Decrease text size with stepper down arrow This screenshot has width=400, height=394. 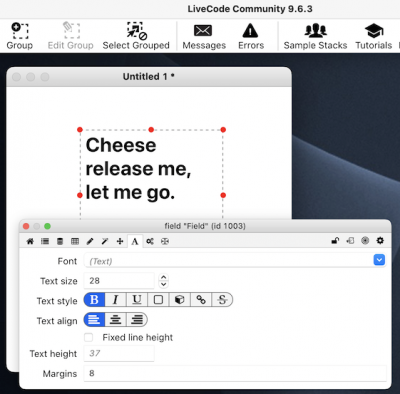pyautogui.click(x=163, y=284)
